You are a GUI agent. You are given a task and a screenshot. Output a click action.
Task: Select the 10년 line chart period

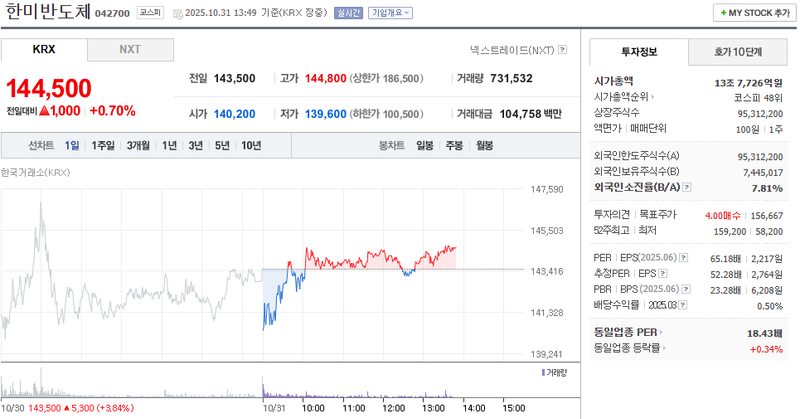tap(251, 145)
